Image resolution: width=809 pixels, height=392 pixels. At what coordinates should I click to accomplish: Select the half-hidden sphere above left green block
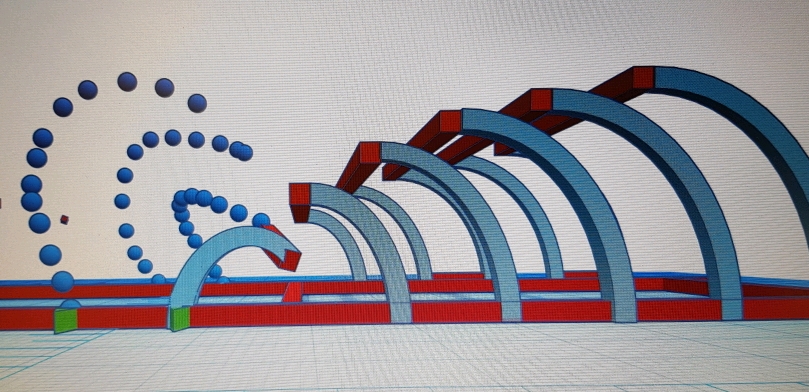coord(71,304)
